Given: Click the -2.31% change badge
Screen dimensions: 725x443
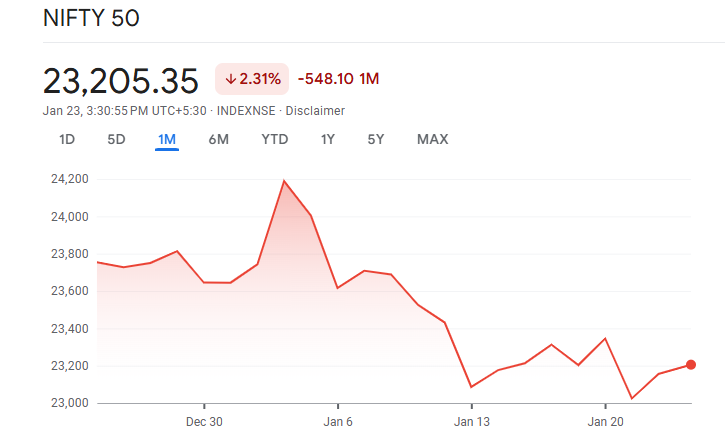Looking at the screenshot, I should [252, 79].
